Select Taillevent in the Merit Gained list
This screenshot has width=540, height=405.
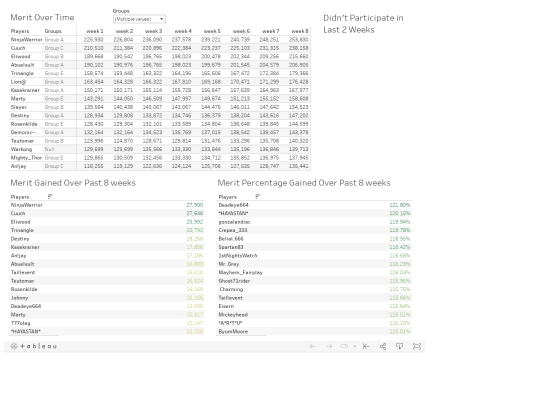click(23, 272)
